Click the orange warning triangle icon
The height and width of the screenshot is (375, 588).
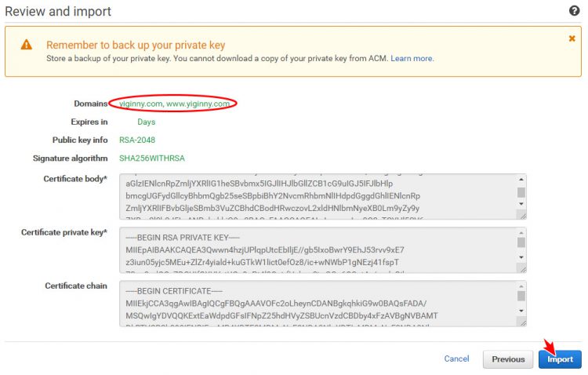click(x=26, y=45)
